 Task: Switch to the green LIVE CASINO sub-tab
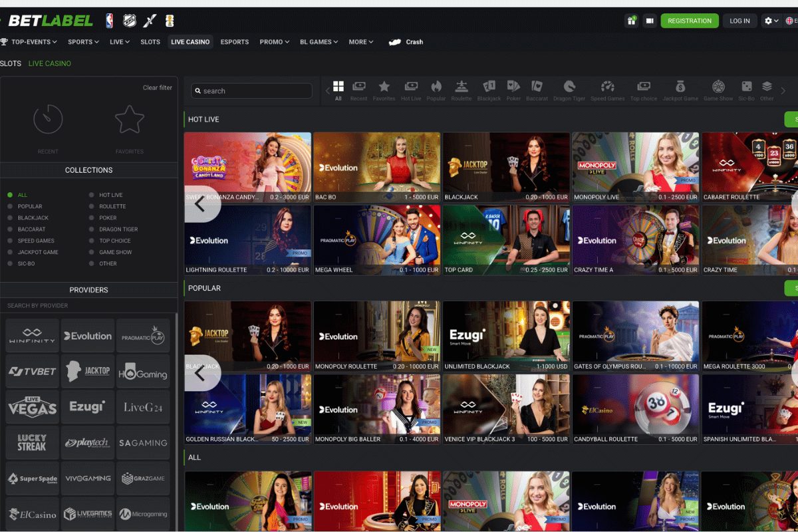[50, 63]
